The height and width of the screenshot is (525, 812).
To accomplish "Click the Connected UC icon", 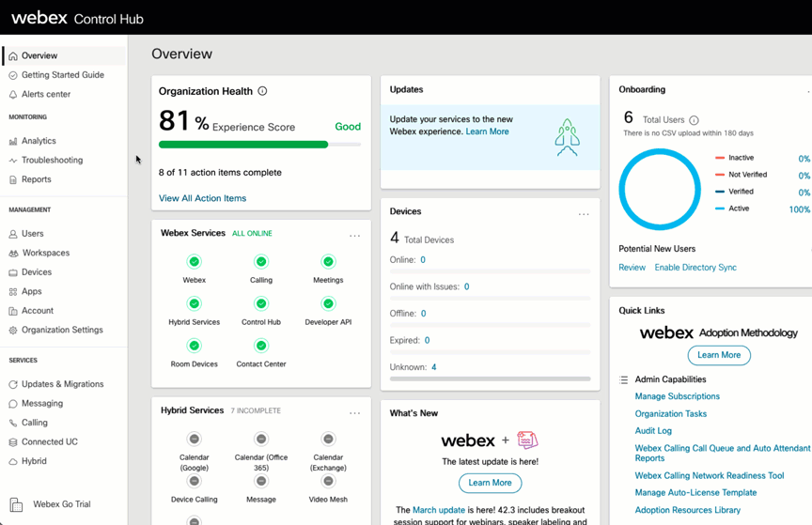I will click(x=13, y=442).
